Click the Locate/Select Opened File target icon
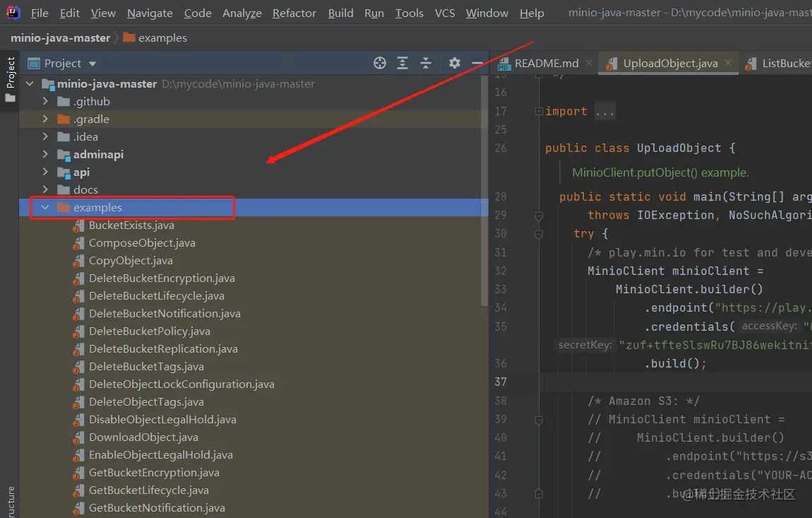This screenshot has height=518, width=812. (380, 64)
